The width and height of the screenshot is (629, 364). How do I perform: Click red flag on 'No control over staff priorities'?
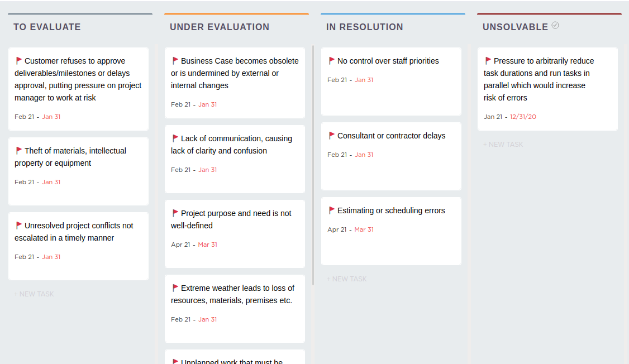(x=332, y=61)
